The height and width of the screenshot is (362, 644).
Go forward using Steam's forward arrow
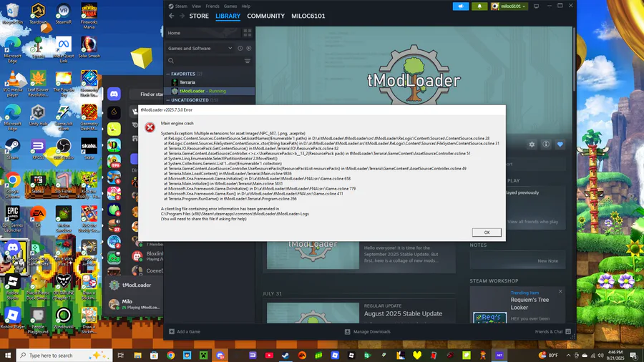(x=182, y=16)
